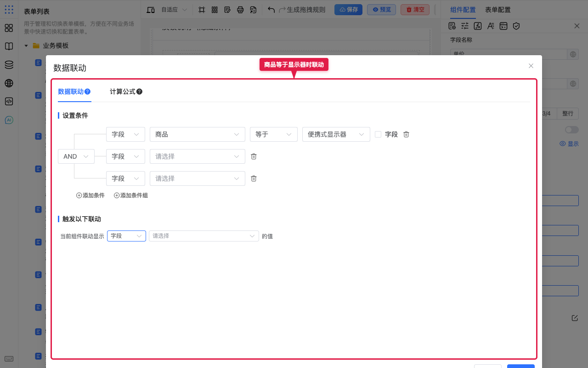Close the component config panel
The image size is (588, 368).
[577, 26]
